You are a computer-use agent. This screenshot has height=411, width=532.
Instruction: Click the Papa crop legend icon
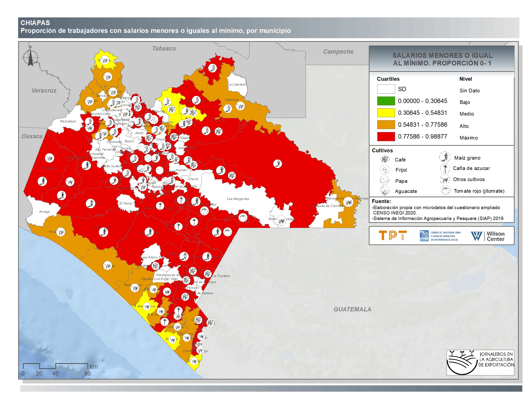[385, 180]
